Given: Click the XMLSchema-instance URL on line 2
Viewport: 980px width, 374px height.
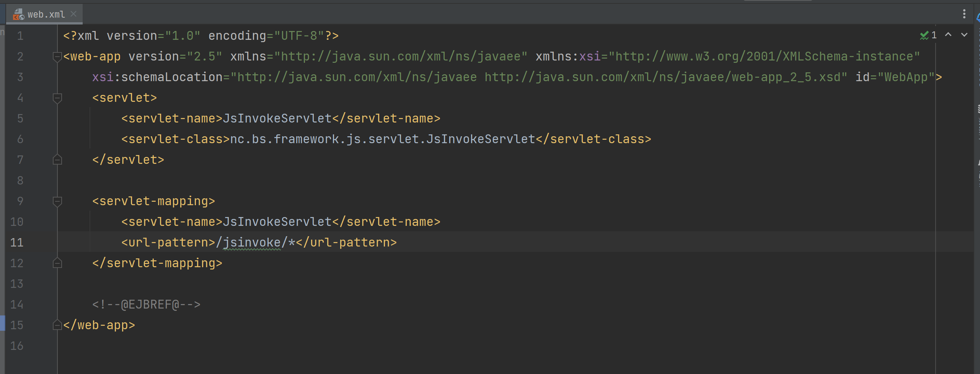Looking at the screenshot, I should 764,57.
